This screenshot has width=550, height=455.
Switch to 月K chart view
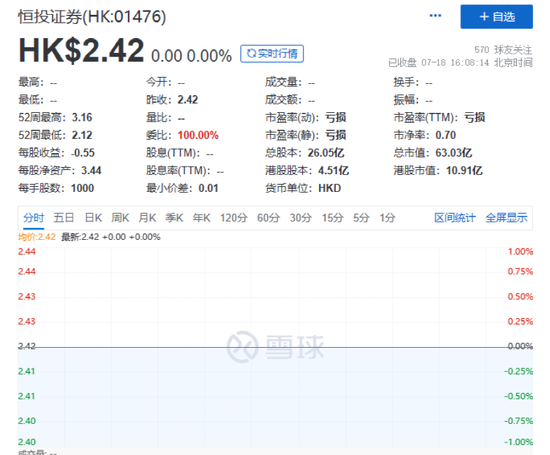click(x=147, y=218)
